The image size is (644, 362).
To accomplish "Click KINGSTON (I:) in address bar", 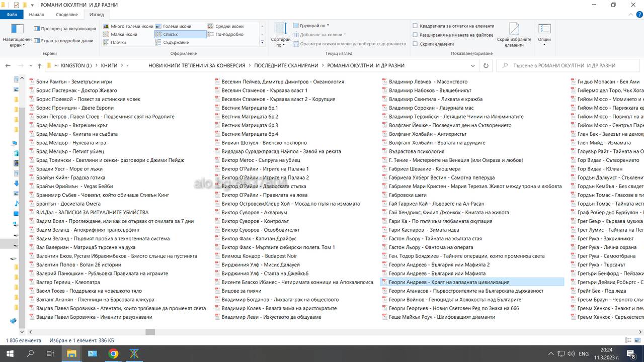I will click(76, 66).
